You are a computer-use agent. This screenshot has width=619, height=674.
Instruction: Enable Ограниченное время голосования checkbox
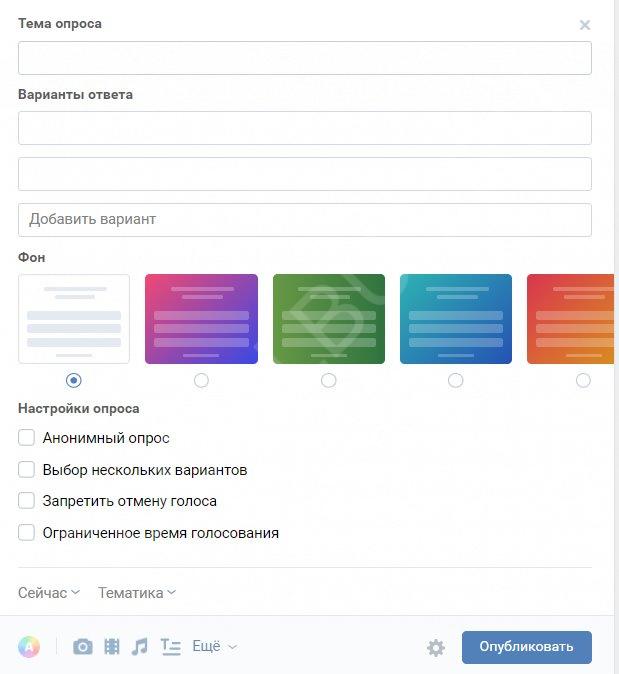[26, 533]
